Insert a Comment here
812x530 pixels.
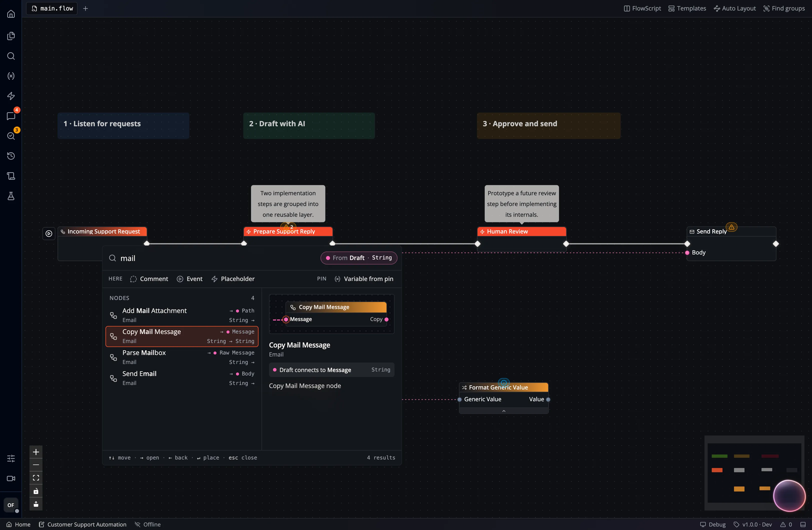[x=149, y=279]
